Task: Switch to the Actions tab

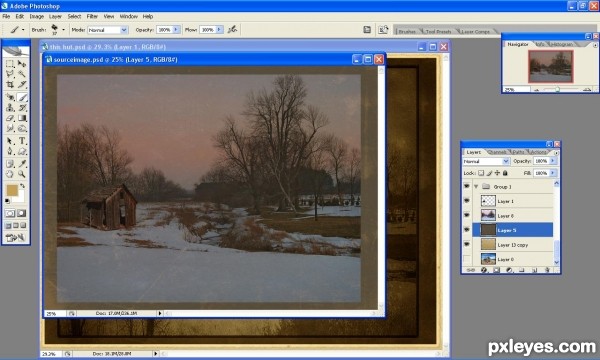Action: (538, 152)
